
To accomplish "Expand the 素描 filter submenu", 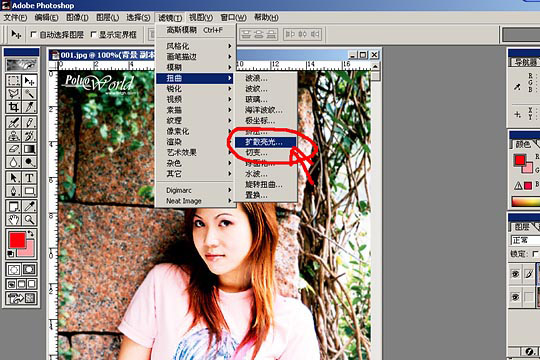I will [x=196, y=110].
